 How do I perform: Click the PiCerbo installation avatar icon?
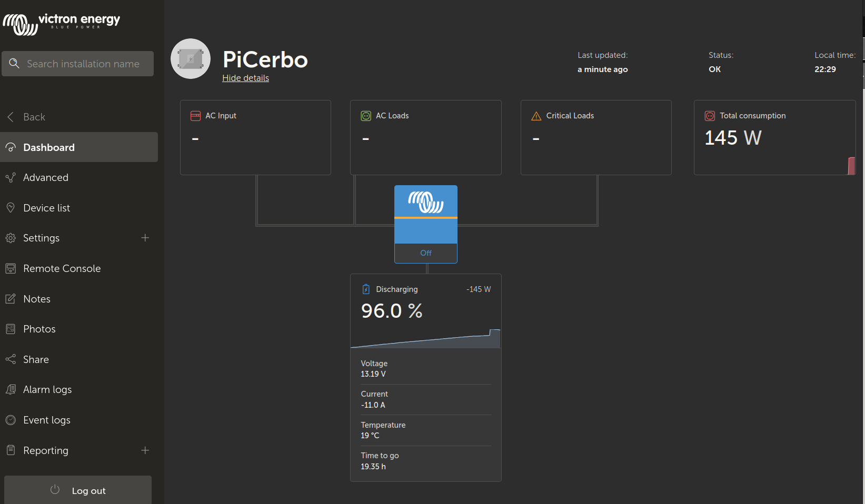(191, 59)
